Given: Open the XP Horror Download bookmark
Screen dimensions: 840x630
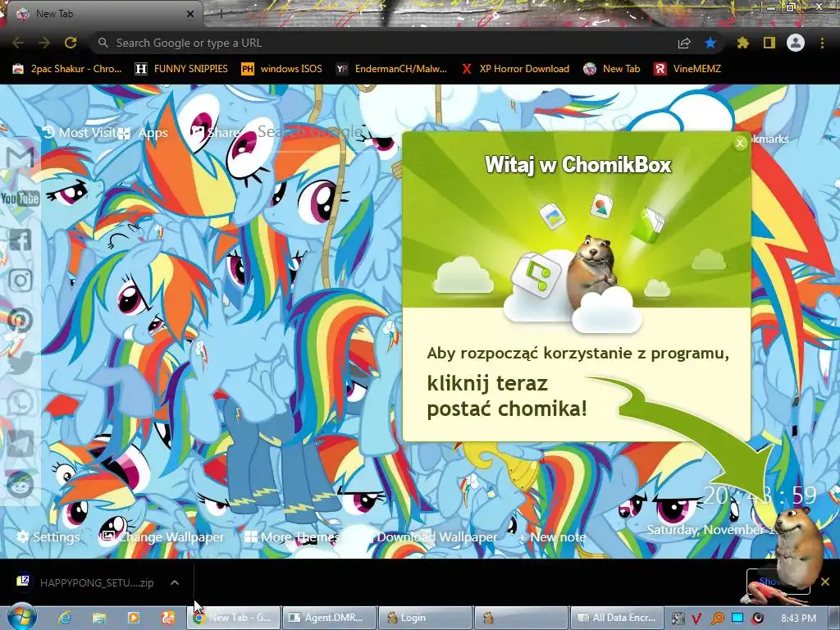Looking at the screenshot, I should pos(515,69).
